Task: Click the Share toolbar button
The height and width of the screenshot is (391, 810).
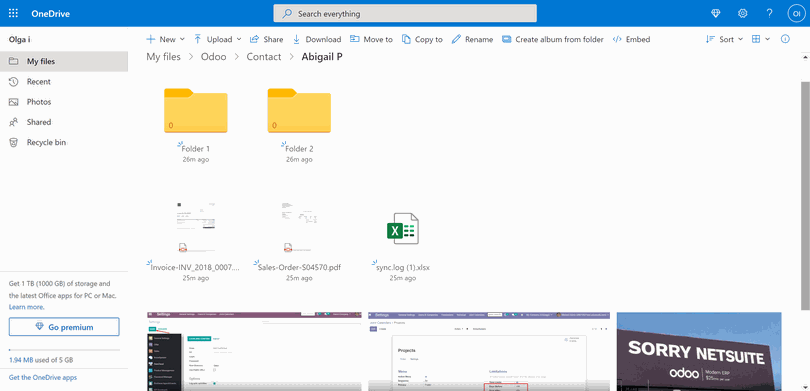Action: (267, 39)
